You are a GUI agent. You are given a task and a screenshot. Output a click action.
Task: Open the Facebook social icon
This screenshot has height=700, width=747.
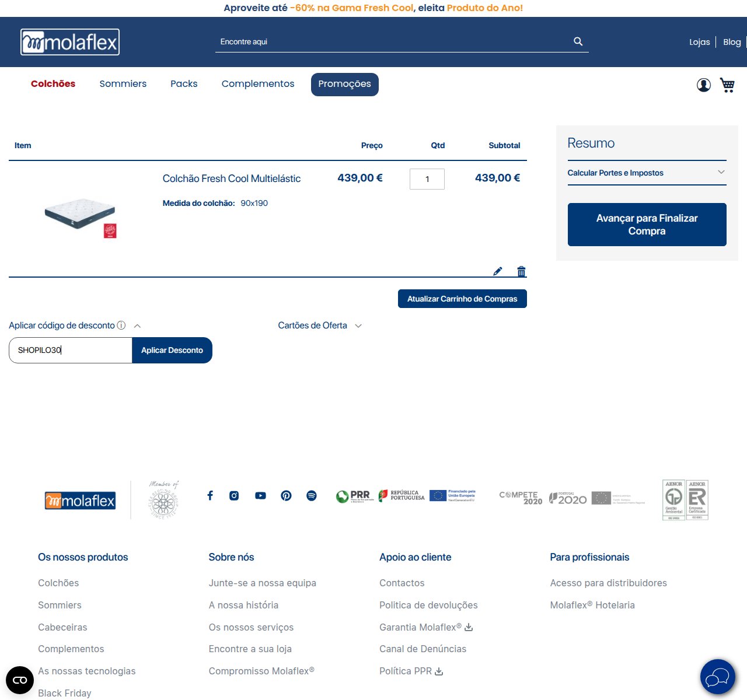tap(210, 496)
